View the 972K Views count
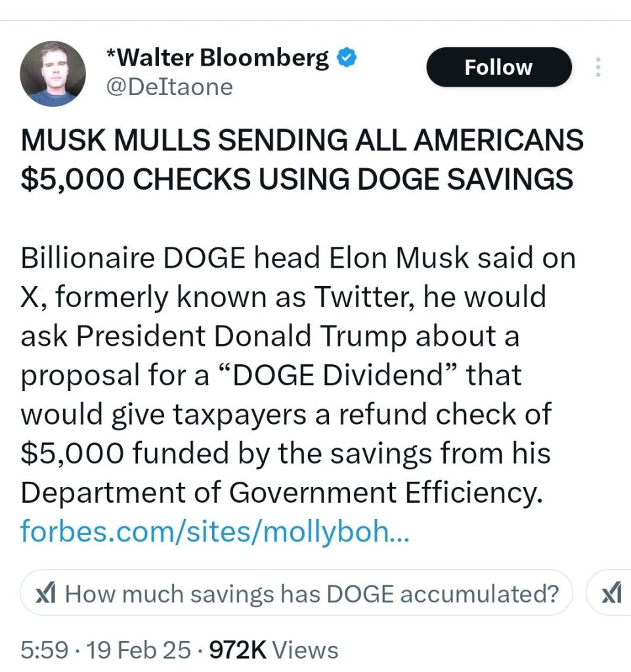Screen dimensions: 631x672 273,650
